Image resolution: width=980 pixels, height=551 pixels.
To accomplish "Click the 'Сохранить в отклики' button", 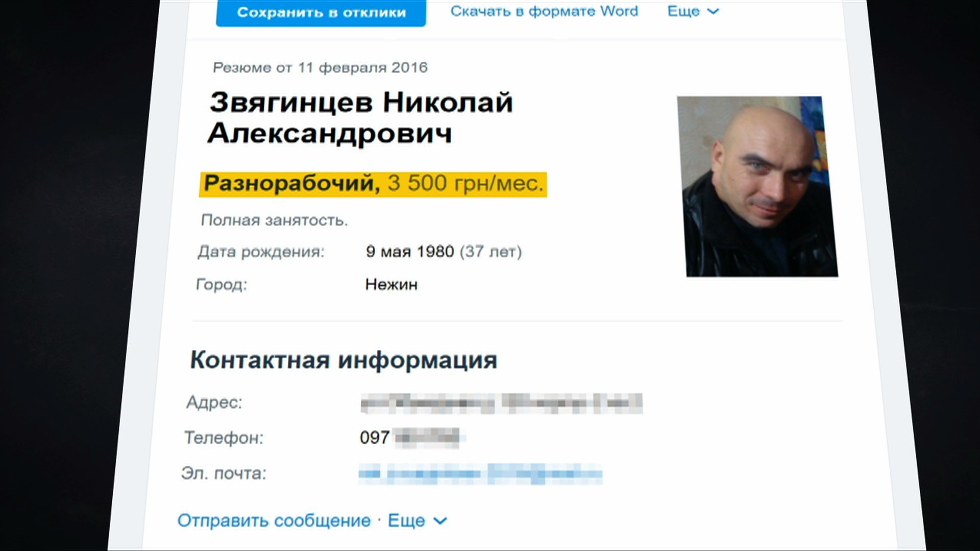I will coord(321,12).
